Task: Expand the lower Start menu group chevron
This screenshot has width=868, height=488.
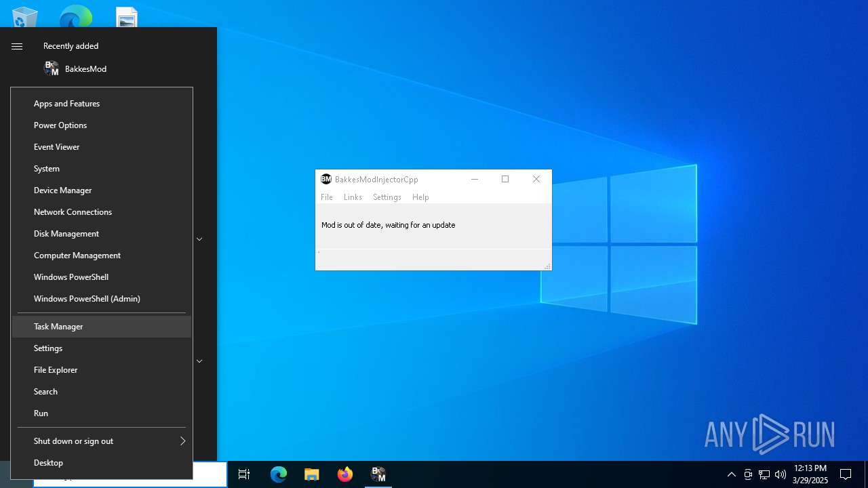Action: point(199,361)
